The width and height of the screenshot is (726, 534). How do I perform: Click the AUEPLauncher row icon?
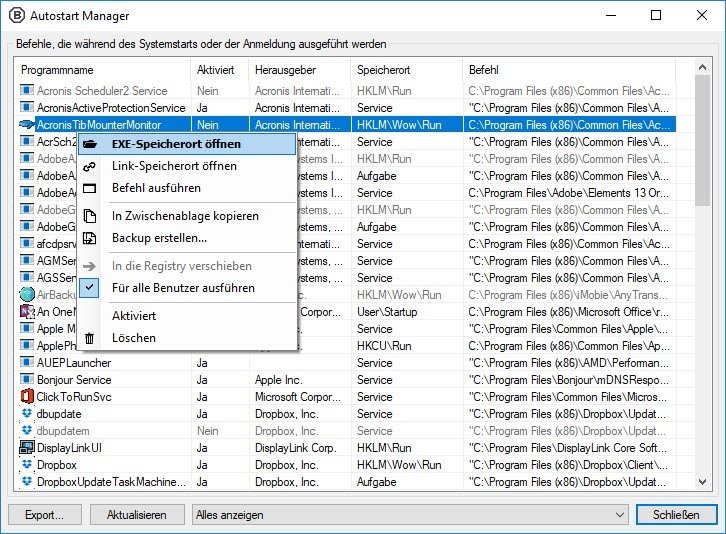pos(27,362)
